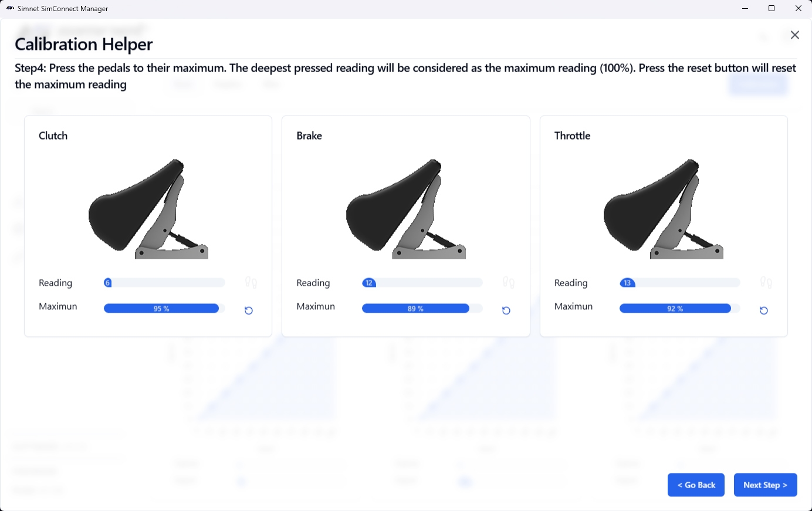Click the Throttle Reading bar showing 13

tap(679, 283)
